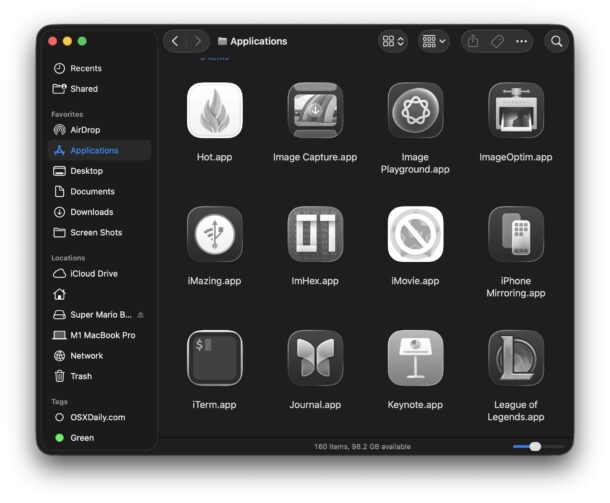The image size is (610, 503).
Task: Go back with the left chevron button
Action: (x=175, y=41)
